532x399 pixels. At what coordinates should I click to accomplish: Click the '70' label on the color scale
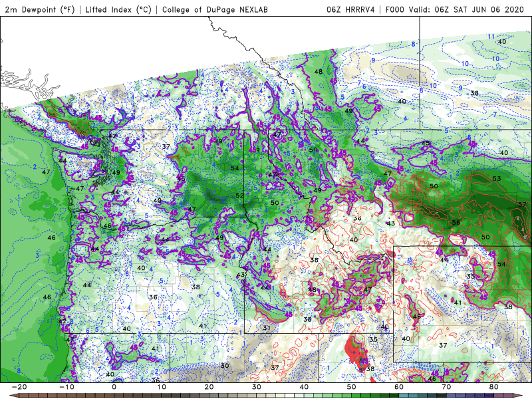(x=446, y=387)
